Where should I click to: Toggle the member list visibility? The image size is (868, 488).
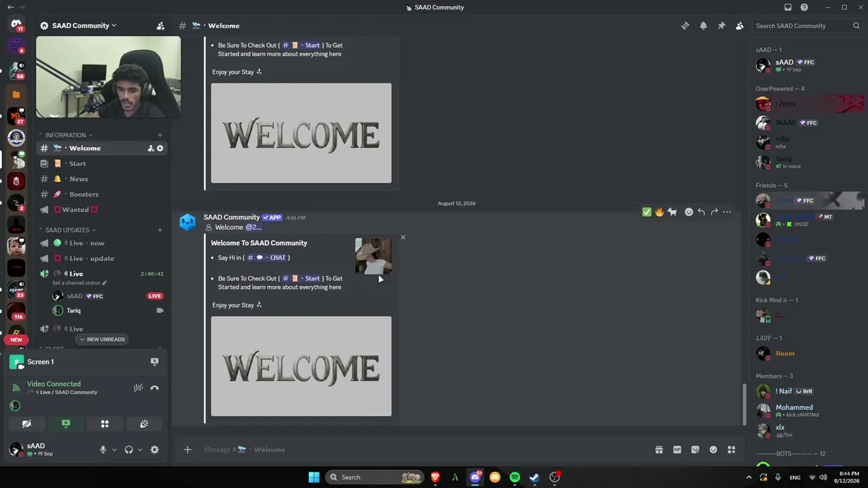pos(739,26)
